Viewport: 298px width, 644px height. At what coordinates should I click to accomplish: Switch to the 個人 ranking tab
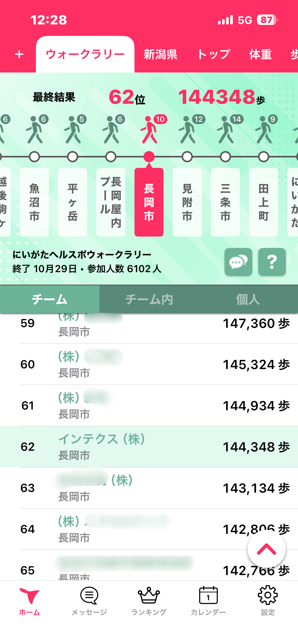click(248, 299)
